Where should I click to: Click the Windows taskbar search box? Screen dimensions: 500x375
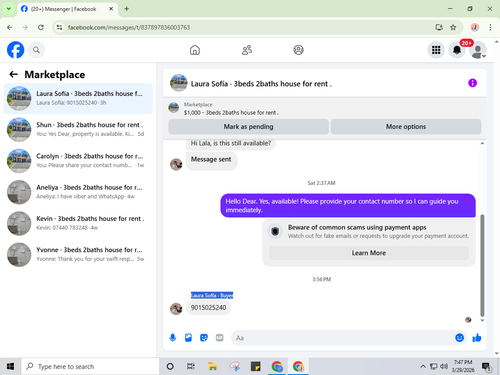click(90, 367)
